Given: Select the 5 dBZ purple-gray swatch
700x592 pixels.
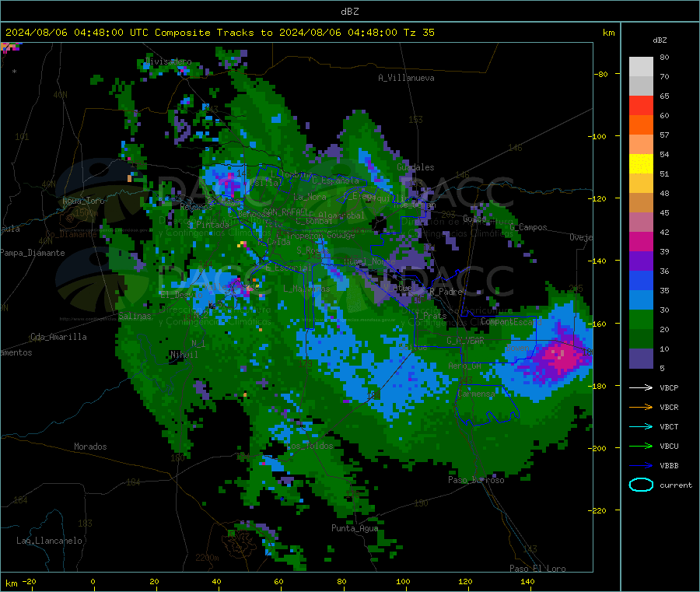Looking at the screenshot, I should click(641, 359).
